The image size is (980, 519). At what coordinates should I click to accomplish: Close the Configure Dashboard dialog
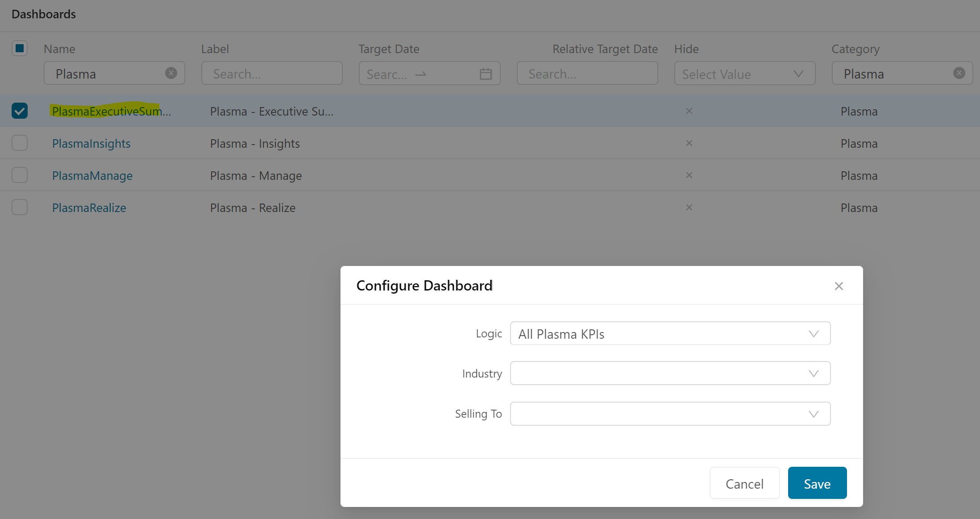tap(839, 286)
